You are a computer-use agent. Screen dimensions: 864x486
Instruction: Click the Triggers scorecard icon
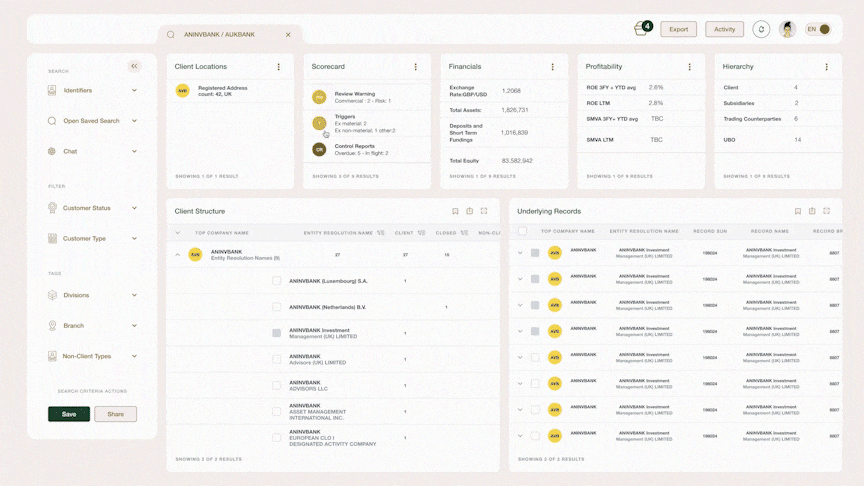click(319, 123)
